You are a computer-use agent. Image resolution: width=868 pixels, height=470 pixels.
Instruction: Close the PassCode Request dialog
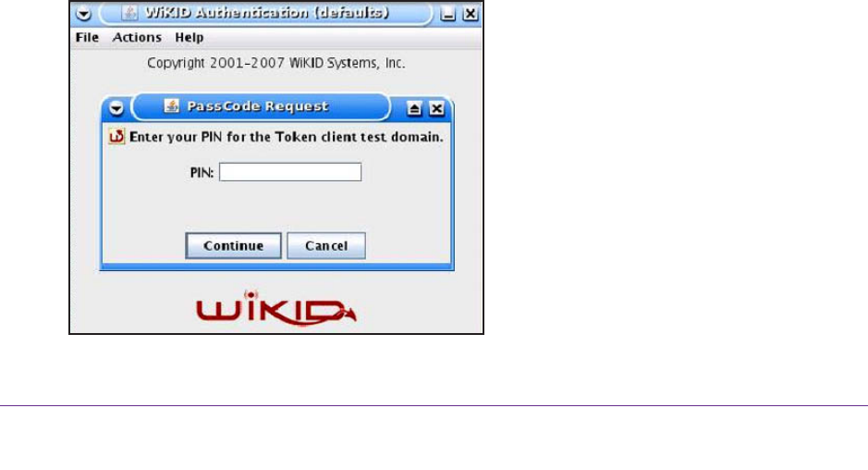[x=436, y=108]
